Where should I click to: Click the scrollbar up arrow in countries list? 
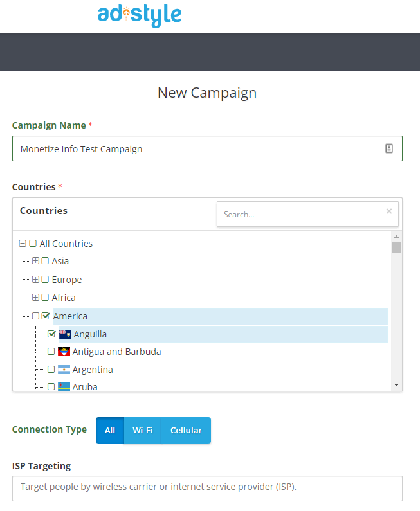396,237
